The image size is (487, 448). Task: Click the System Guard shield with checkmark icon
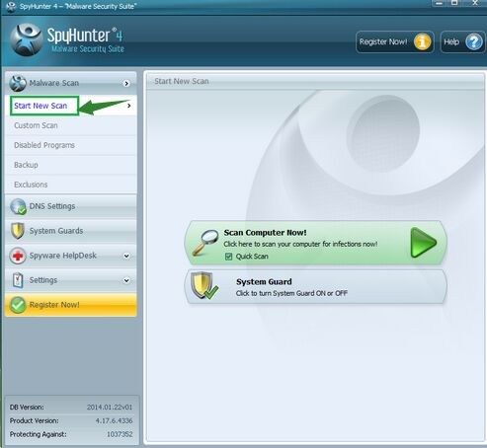(204, 286)
